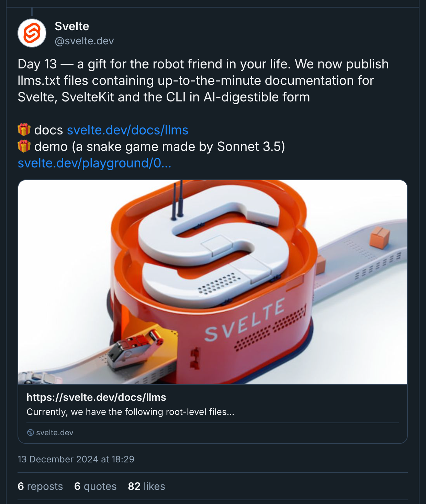Click the embedded Svelte robot artwork image
Image resolution: width=426 pixels, height=504 pixels.
213,282
